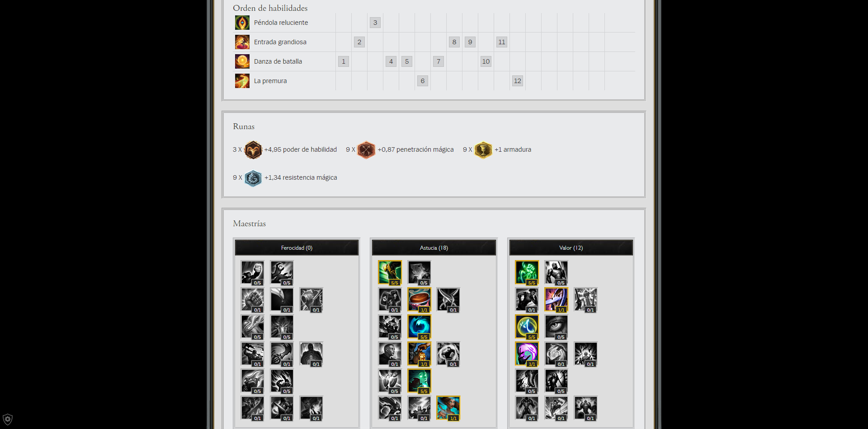The width and height of the screenshot is (868, 429).
Task: Click the first Astucia mastery with 5/5
Action: (x=390, y=273)
